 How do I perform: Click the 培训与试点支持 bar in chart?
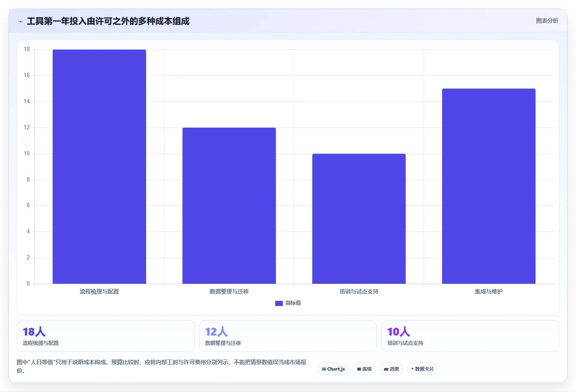click(x=359, y=219)
